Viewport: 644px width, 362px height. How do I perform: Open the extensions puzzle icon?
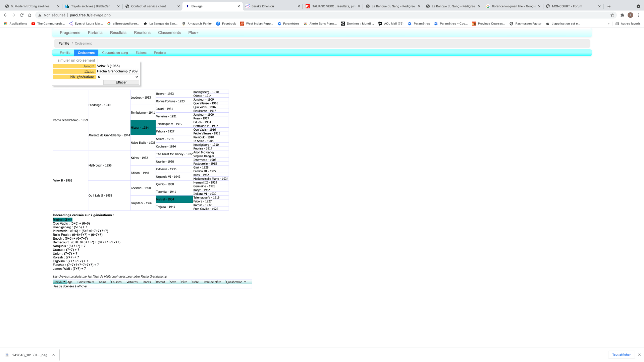click(622, 15)
